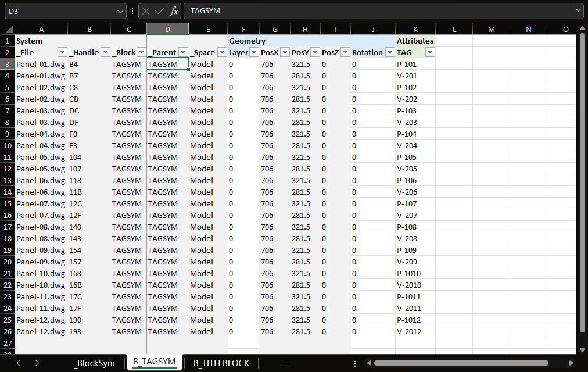
Task: Click horizontal scrollbar left arrow
Action: tap(369, 363)
